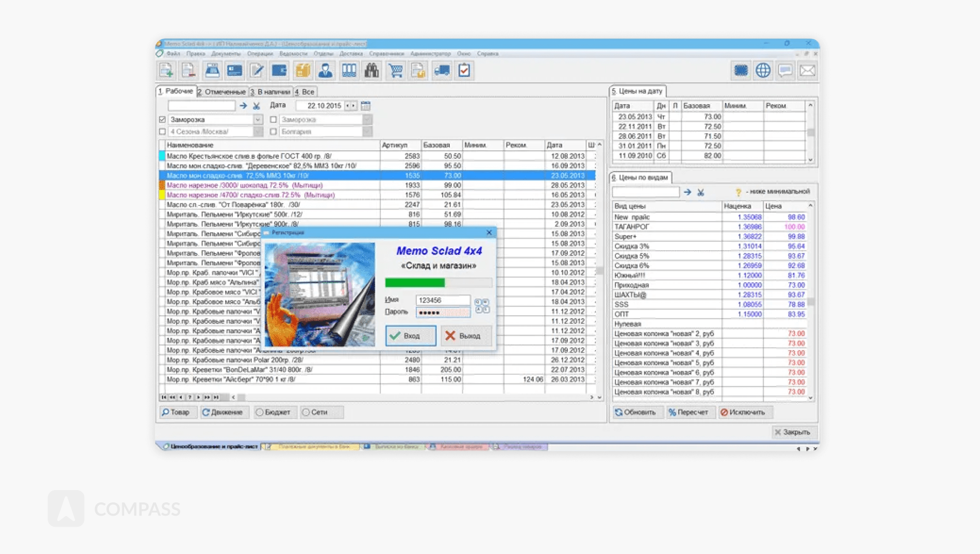Switch to the В наличии tab
Viewport: 980px width, 554px height.
[x=270, y=92]
